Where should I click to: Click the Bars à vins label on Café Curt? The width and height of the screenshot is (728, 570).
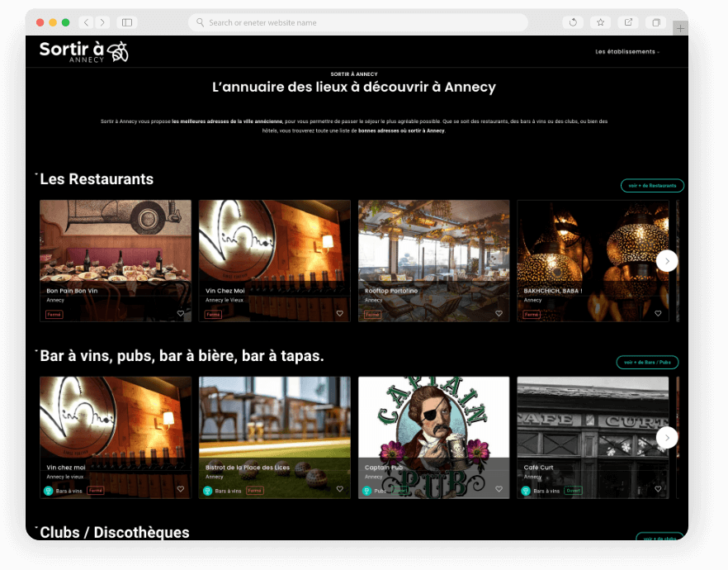click(x=546, y=491)
